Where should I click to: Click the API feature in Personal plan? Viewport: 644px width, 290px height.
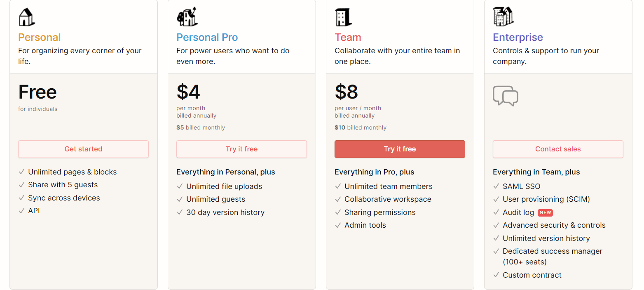tap(34, 211)
